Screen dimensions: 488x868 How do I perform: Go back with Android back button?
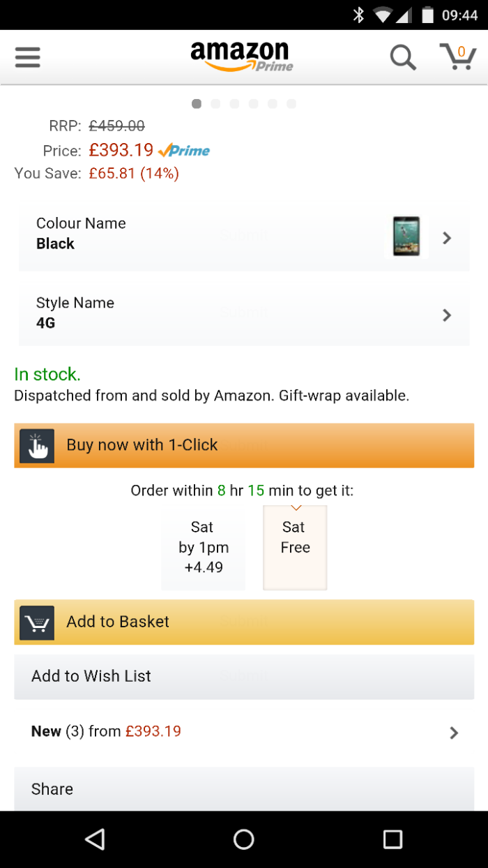pyautogui.click(x=95, y=839)
